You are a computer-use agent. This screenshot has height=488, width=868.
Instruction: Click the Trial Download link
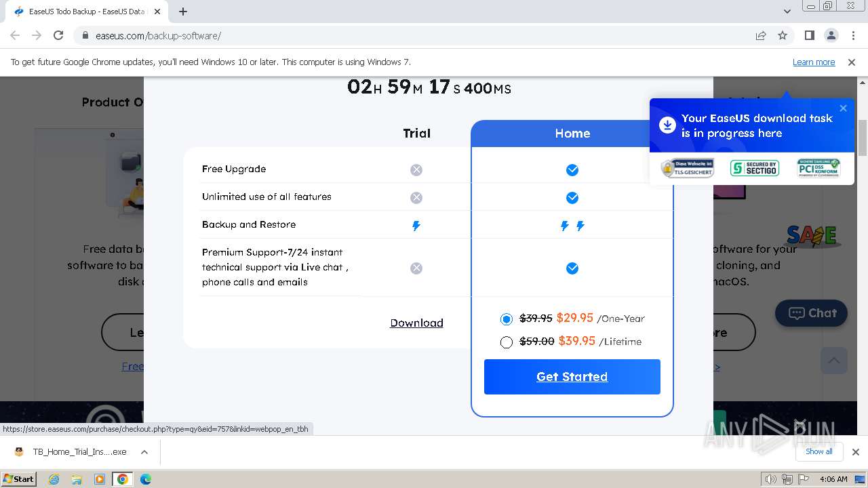pyautogui.click(x=416, y=323)
